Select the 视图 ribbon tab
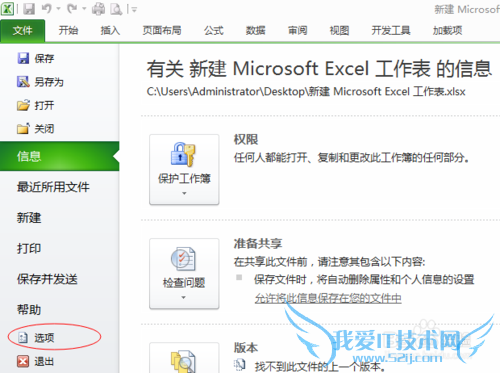This screenshot has height=373, width=500. [x=339, y=31]
